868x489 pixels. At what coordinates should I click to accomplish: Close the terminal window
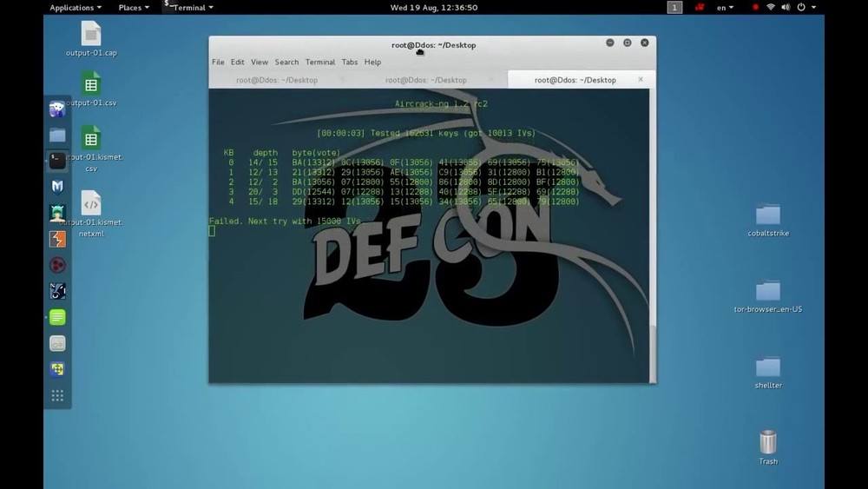pyautogui.click(x=644, y=43)
